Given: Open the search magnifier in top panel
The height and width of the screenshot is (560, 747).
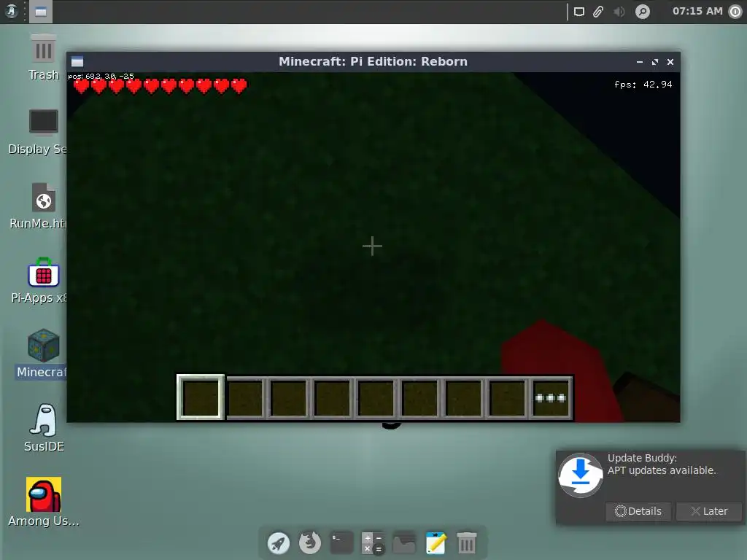Looking at the screenshot, I should [642, 12].
